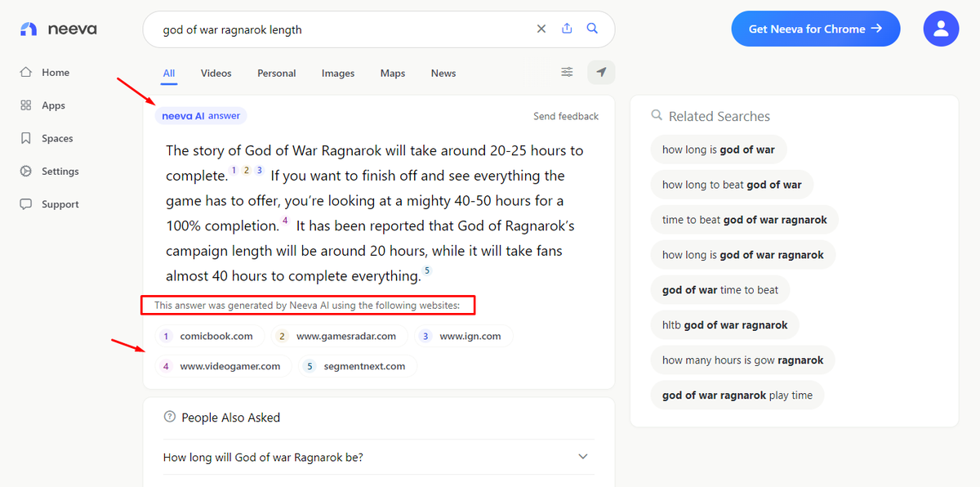980x487 pixels.
Task: Select related search 'how long to beat god of war'
Action: tap(732, 185)
